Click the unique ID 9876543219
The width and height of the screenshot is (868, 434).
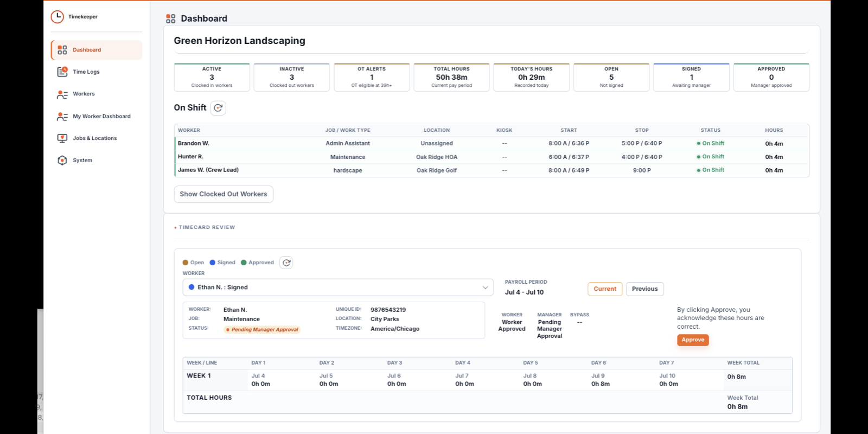388,310
